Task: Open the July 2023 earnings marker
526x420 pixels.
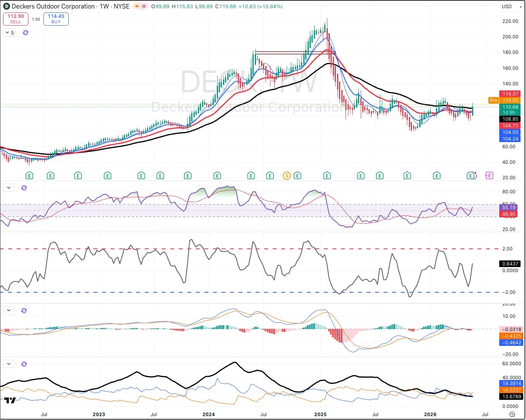Action: point(160,176)
